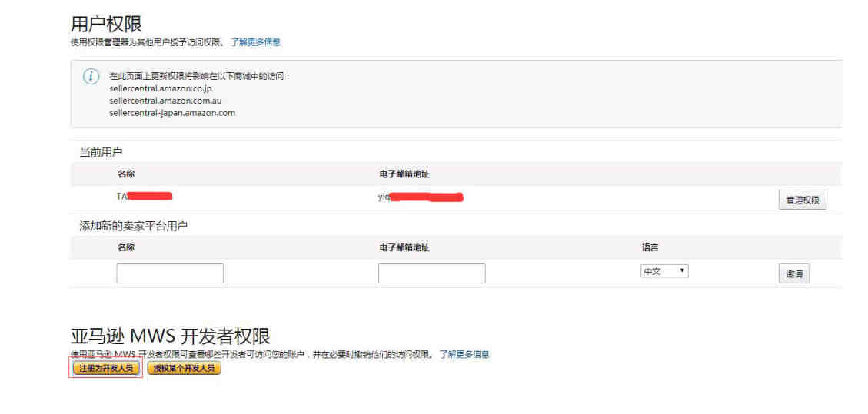
Task: Select sellercentral.amazon.com.au text
Action: [165, 101]
